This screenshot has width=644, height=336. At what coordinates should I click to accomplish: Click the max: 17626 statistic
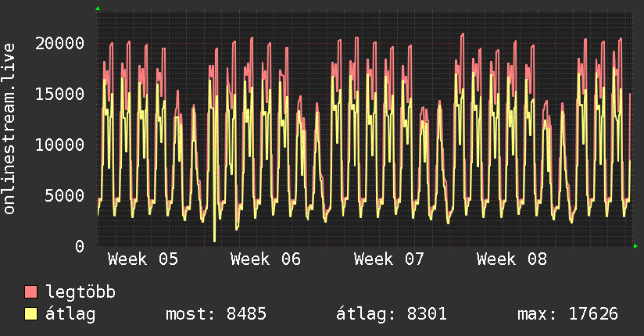point(567,314)
